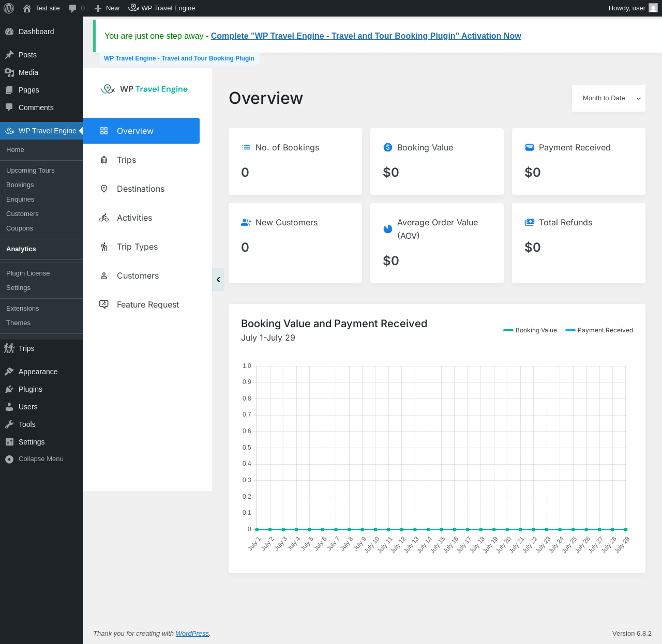This screenshot has height=644, width=662.
Task: Click the Users person icon
Action: (x=9, y=407)
